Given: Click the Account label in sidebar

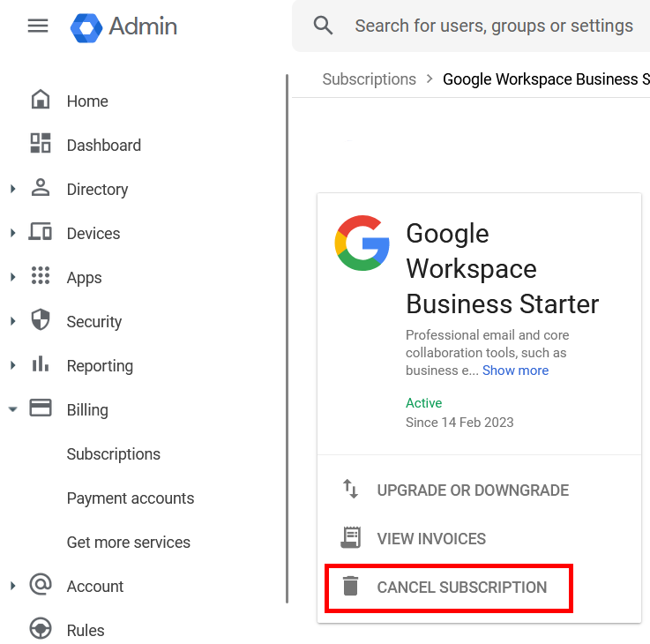Looking at the screenshot, I should pyautogui.click(x=95, y=587).
